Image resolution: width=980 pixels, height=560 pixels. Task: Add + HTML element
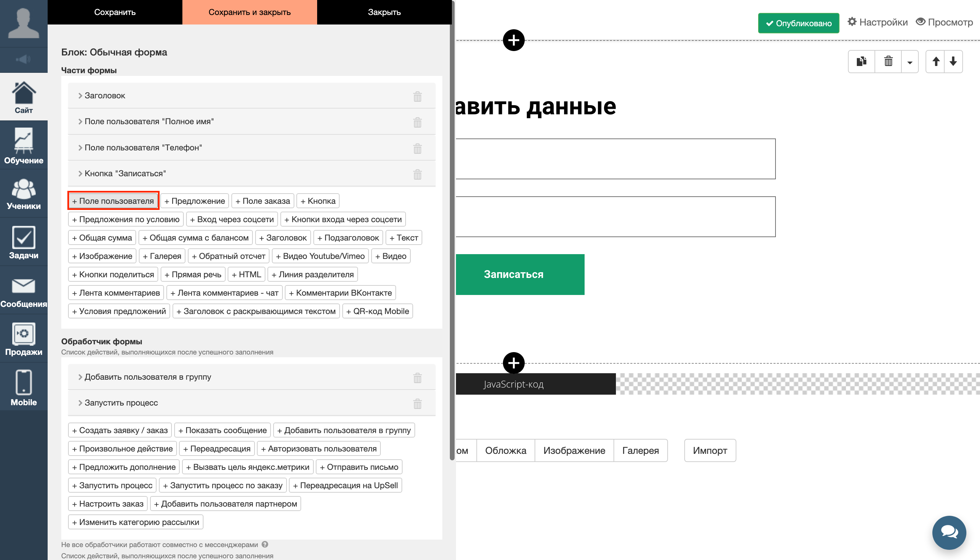(x=246, y=274)
